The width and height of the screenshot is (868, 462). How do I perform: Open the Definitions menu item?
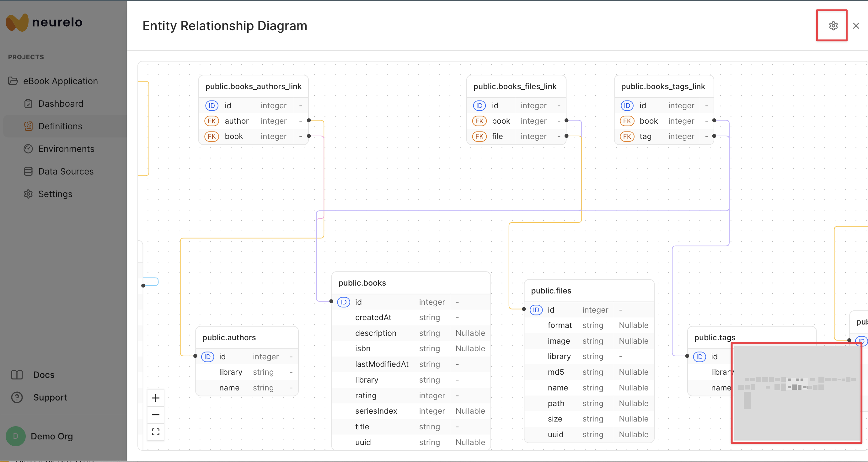point(60,126)
